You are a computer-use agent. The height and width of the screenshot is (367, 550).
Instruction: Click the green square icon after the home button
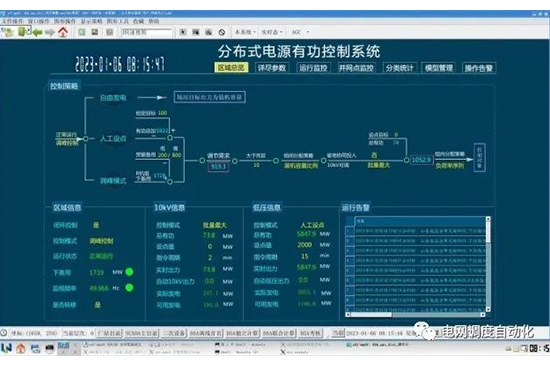[x=82, y=32]
